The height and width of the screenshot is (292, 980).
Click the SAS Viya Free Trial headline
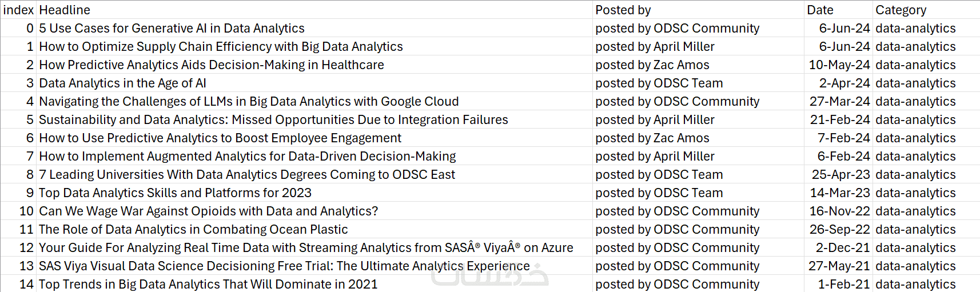click(x=284, y=266)
